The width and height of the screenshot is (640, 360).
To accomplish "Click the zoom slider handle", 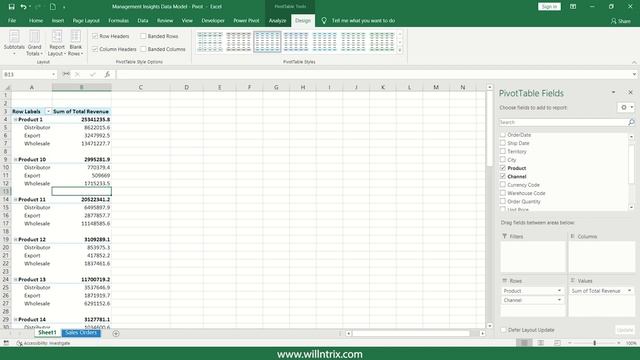I will tap(594, 343).
